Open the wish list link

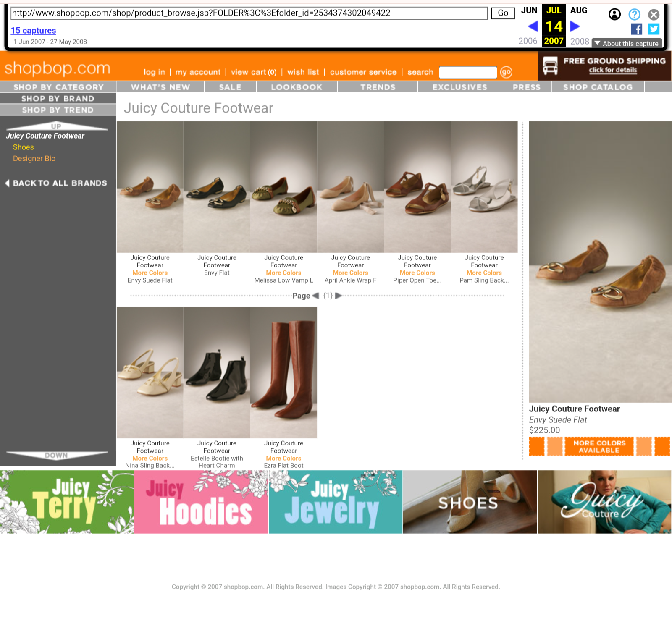(x=303, y=72)
